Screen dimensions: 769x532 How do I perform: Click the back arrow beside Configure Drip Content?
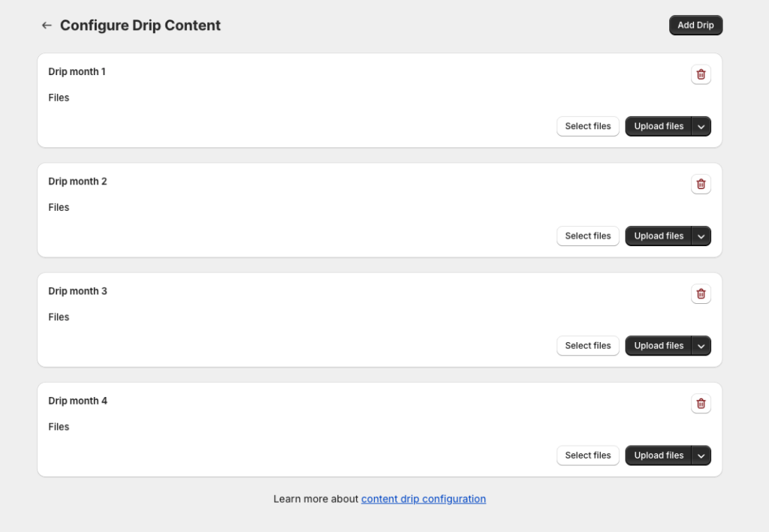(x=47, y=26)
